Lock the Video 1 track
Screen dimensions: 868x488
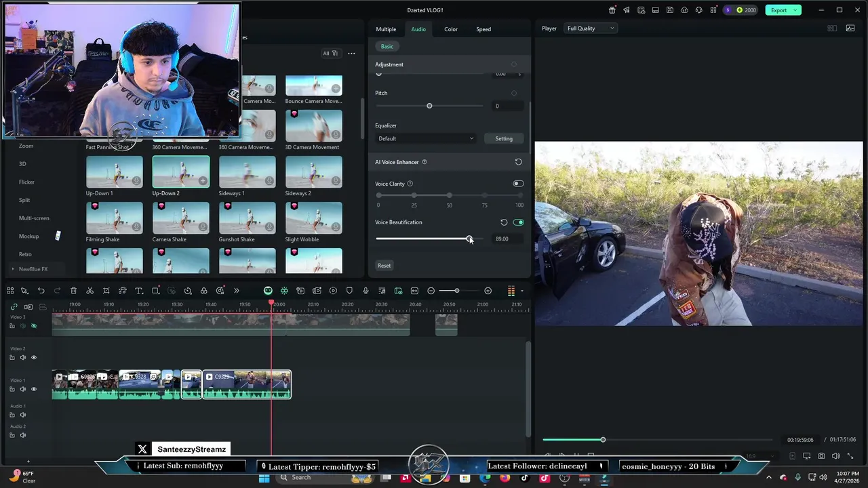point(12,389)
